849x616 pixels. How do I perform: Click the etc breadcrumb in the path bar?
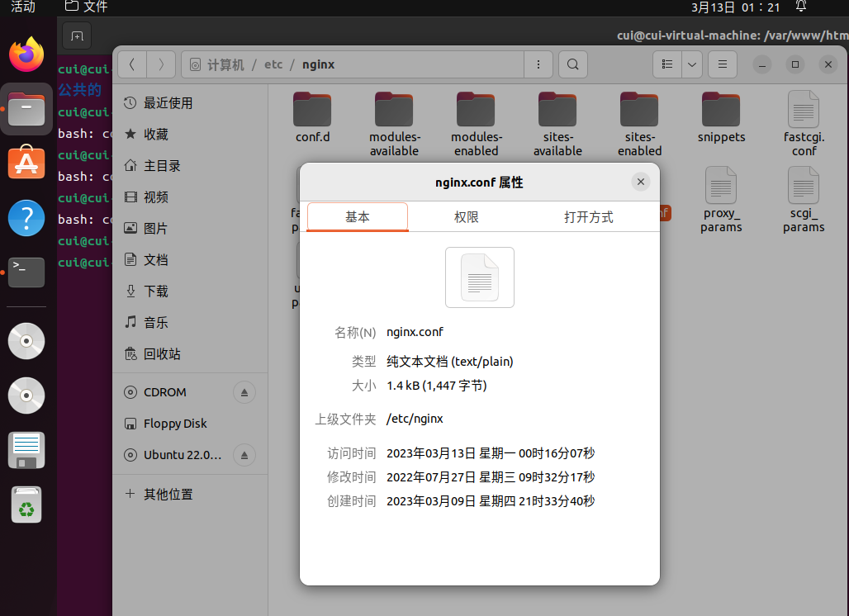coord(273,64)
